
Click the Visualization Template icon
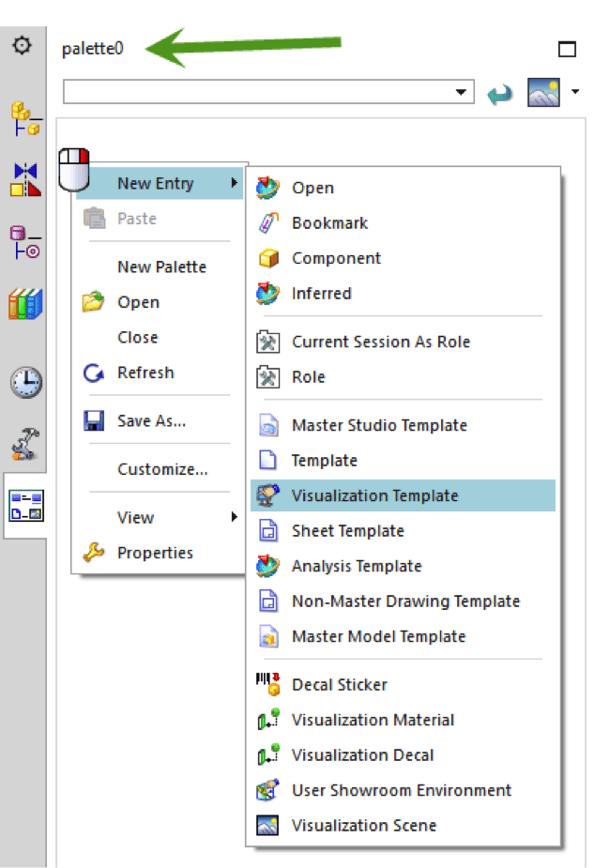point(268,495)
